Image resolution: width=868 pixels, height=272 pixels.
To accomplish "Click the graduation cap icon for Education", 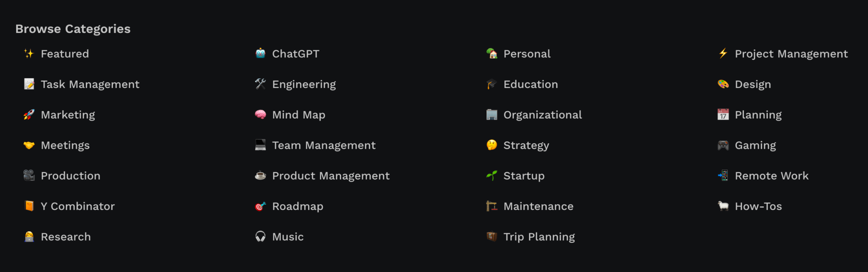I will pyautogui.click(x=491, y=84).
